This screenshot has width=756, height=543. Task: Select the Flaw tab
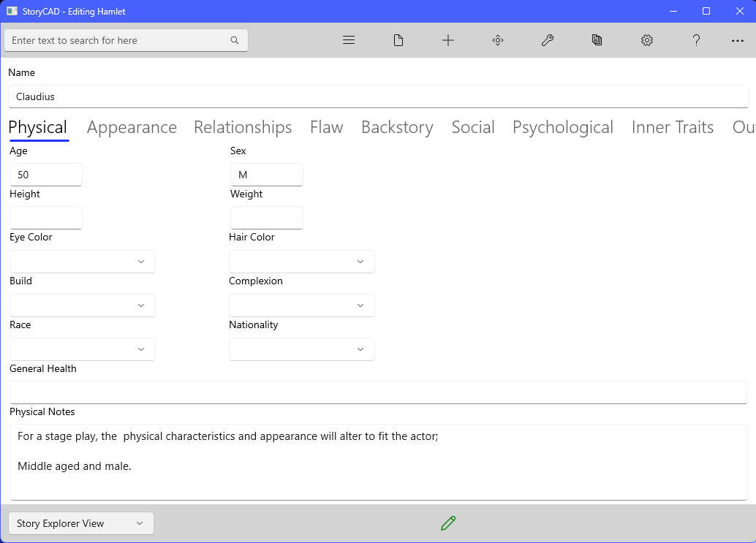tap(326, 128)
